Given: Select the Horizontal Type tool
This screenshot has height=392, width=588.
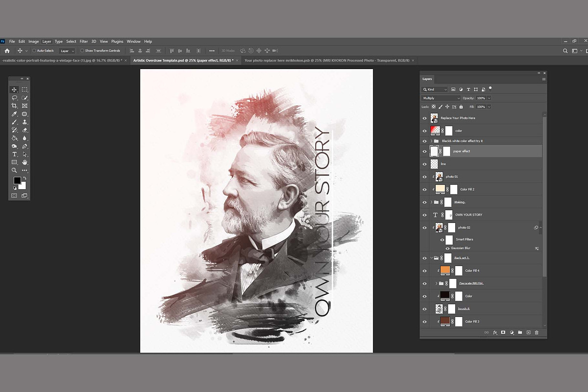Looking at the screenshot, I should click(x=14, y=154).
